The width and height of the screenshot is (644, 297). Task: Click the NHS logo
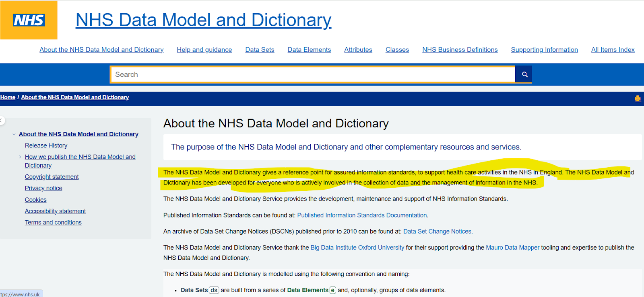(29, 20)
